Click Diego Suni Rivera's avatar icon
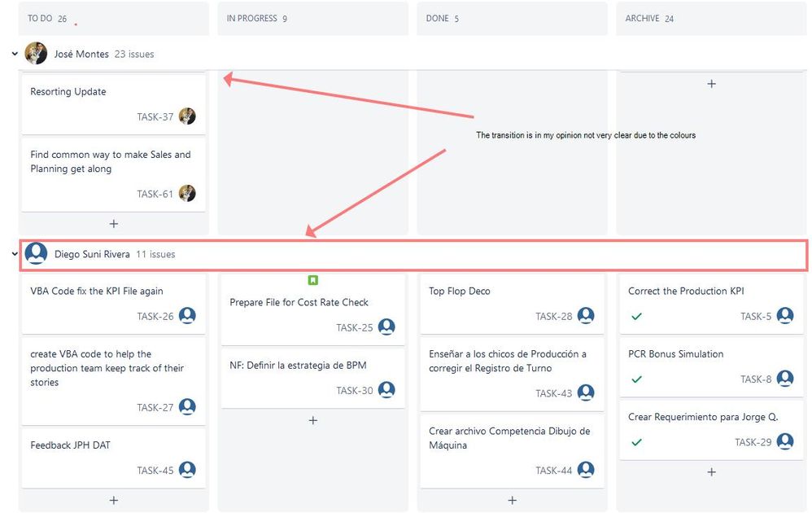 36,253
